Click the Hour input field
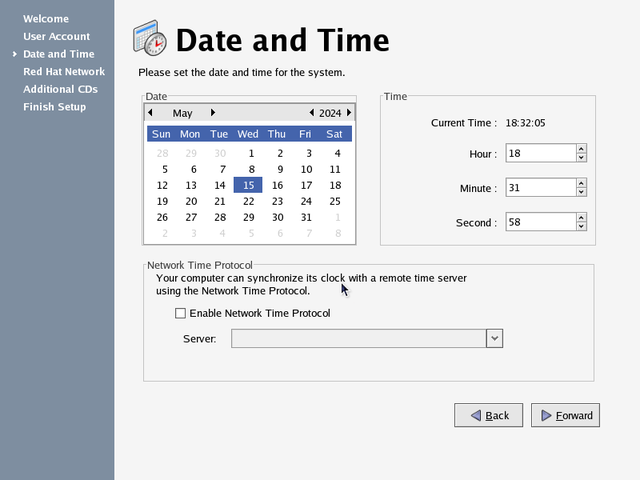640x480 pixels. point(541,153)
